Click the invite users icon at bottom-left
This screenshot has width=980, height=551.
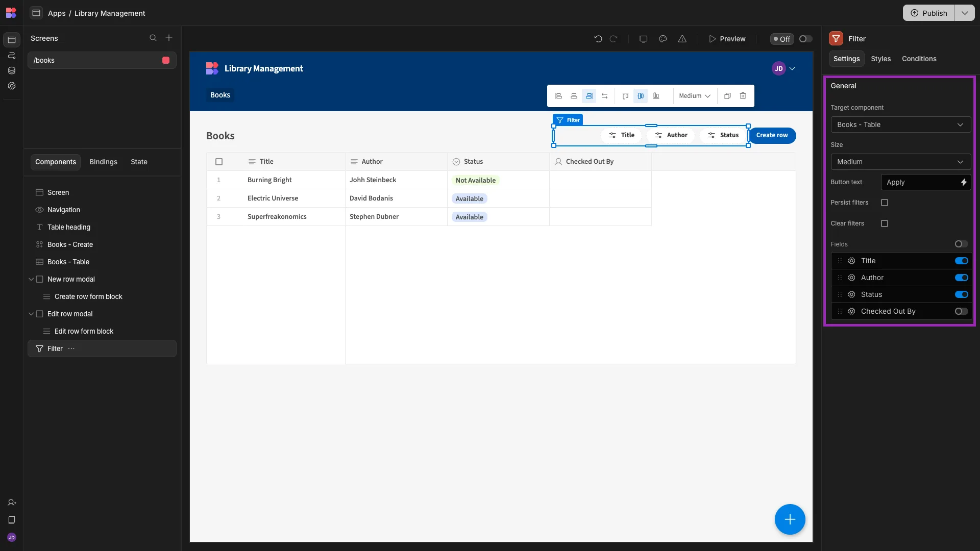tap(12, 503)
